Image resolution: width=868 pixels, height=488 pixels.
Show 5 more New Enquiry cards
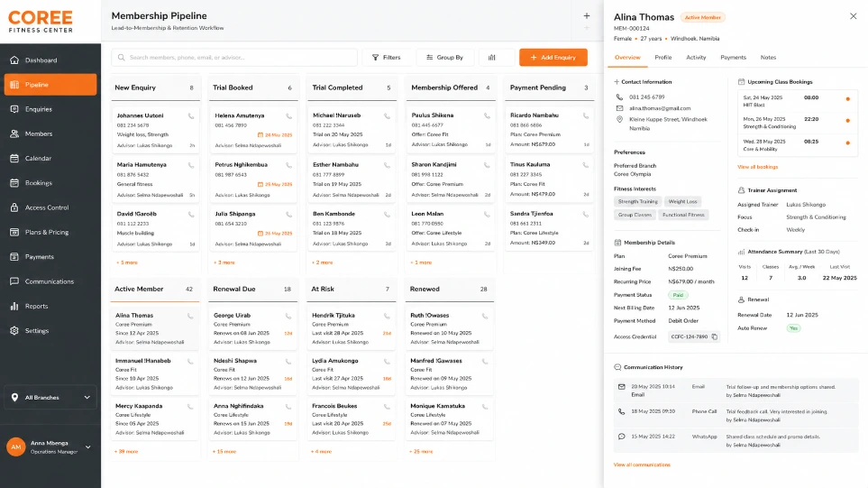point(127,262)
